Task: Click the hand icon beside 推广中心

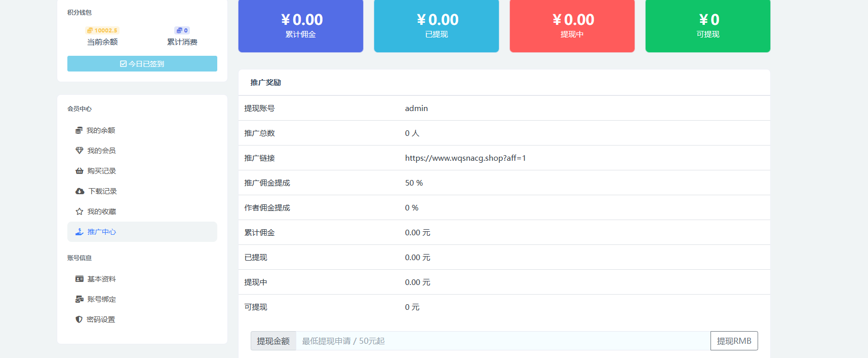Action: [x=80, y=232]
